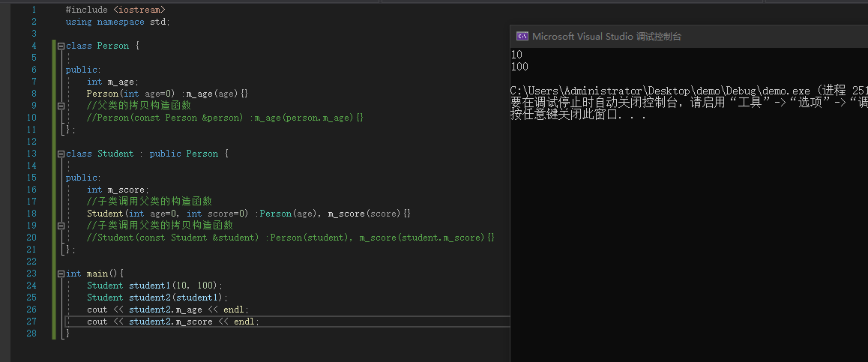Viewport: 868px width, 362px height.
Task: Click 'using namespace std;' on line 2
Action: coord(118,22)
